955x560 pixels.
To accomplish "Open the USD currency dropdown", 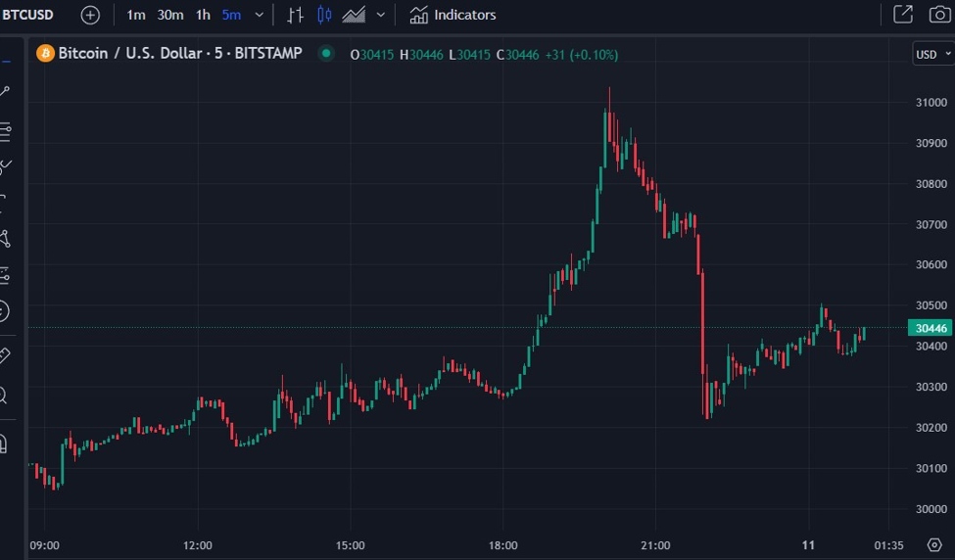I will pos(933,54).
